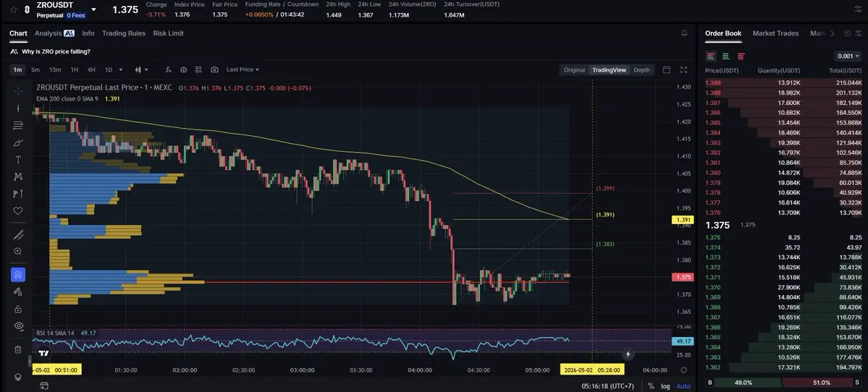Select the Text annotation tool
The width and height of the screenshot is (868, 392).
18,160
